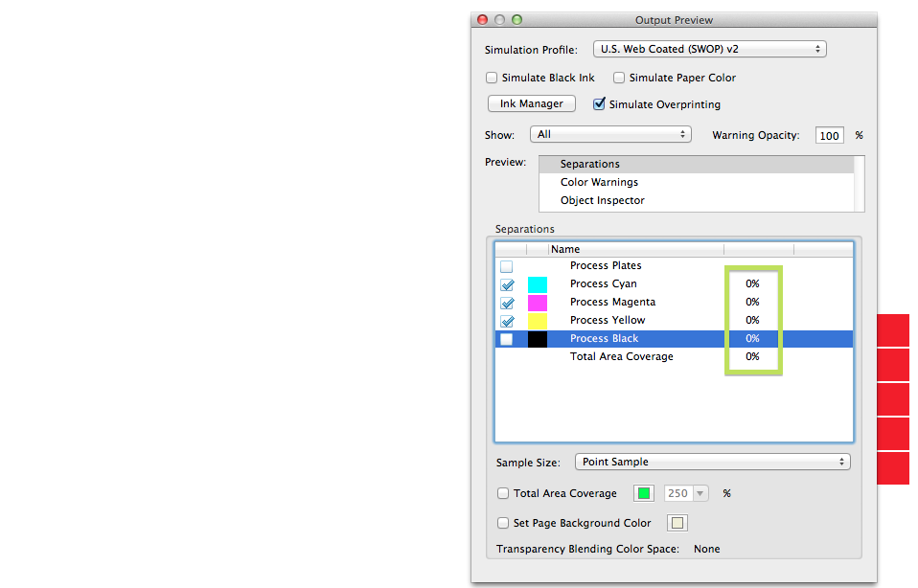Enable Simulate Paper Color
The image size is (918, 588).
(619, 78)
